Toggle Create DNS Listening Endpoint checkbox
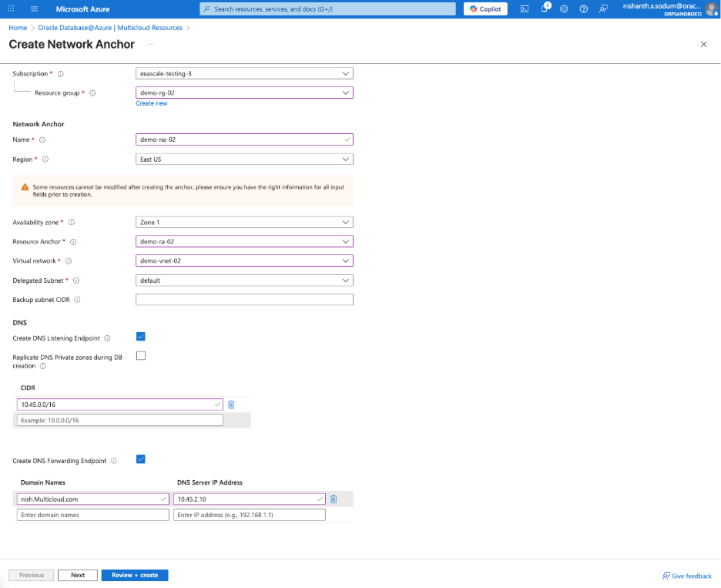This screenshot has height=588, width=721. [141, 337]
